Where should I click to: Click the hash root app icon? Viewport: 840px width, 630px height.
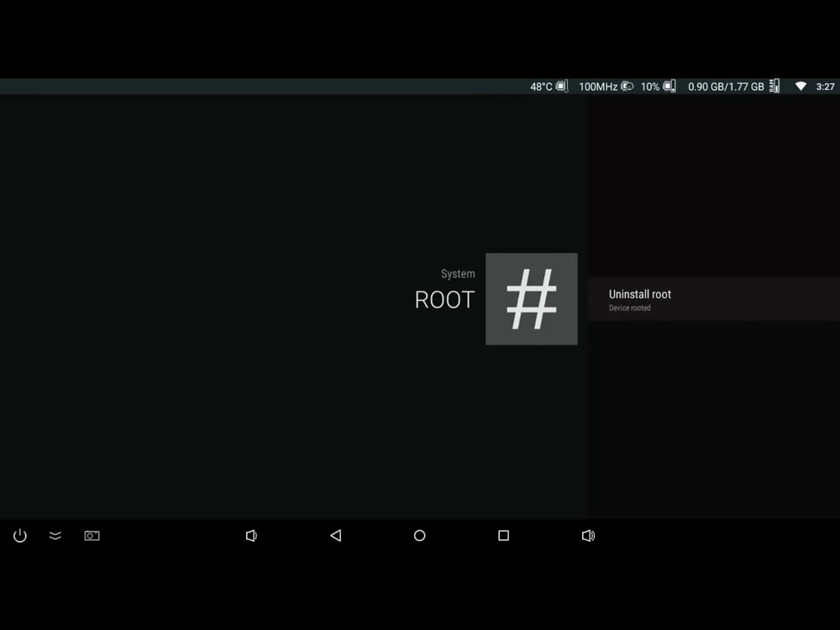click(531, 298)
